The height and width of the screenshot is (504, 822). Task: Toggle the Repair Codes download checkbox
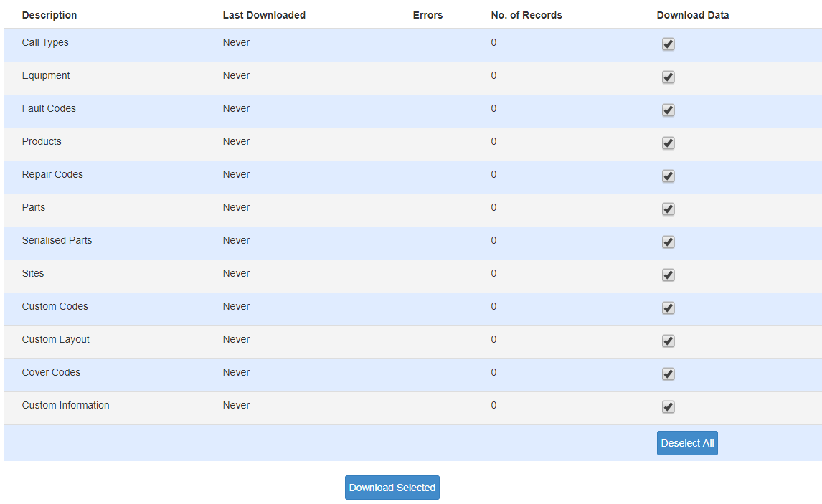[x=668, y=176]
